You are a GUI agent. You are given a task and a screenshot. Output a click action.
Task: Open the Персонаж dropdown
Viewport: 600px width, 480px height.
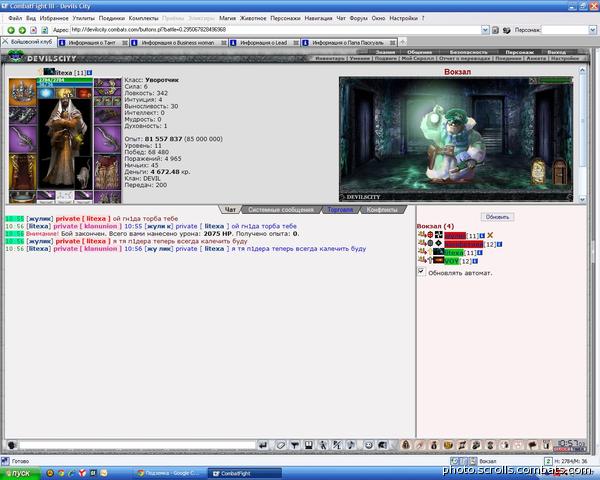592,30
